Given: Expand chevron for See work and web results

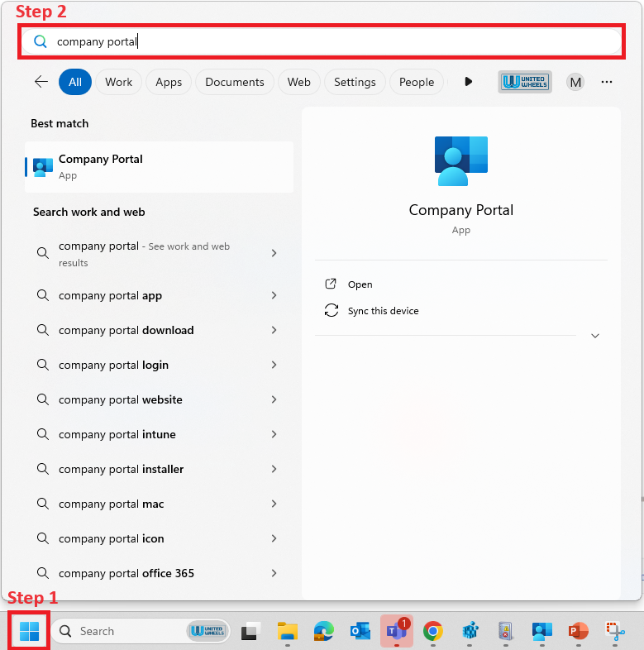Looking at the screenshot, I should click(274, 253).
